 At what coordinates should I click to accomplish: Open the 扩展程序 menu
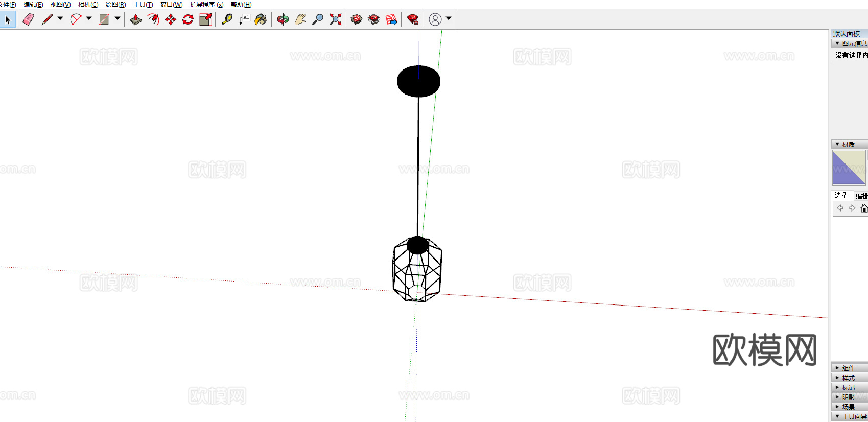[x=206, y=5]
